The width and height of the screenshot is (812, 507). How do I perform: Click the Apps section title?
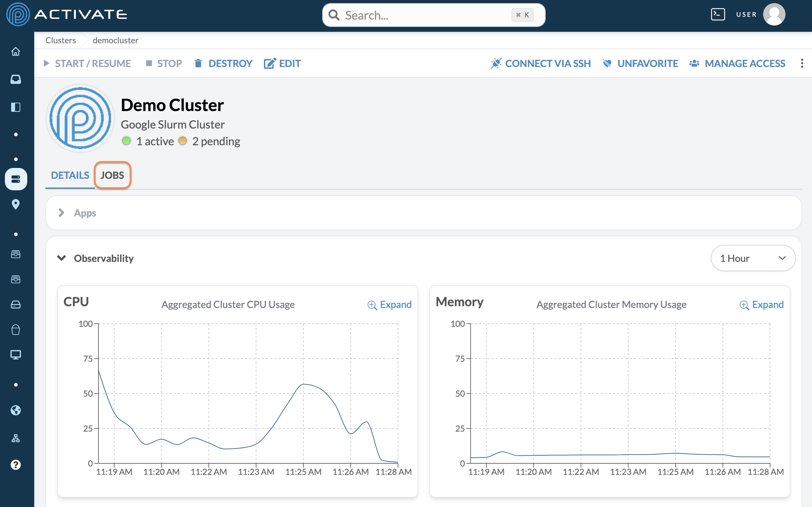(x=85, y=213)
